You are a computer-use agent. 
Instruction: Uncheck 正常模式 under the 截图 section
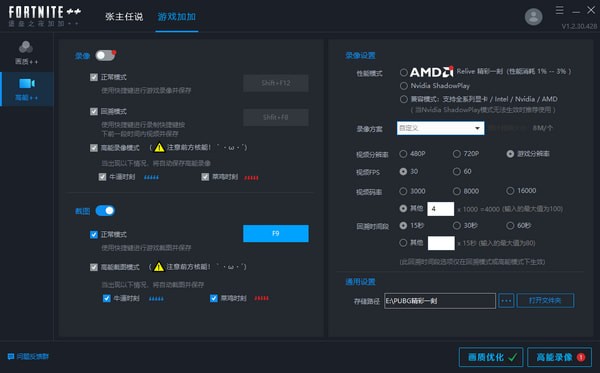94,235
